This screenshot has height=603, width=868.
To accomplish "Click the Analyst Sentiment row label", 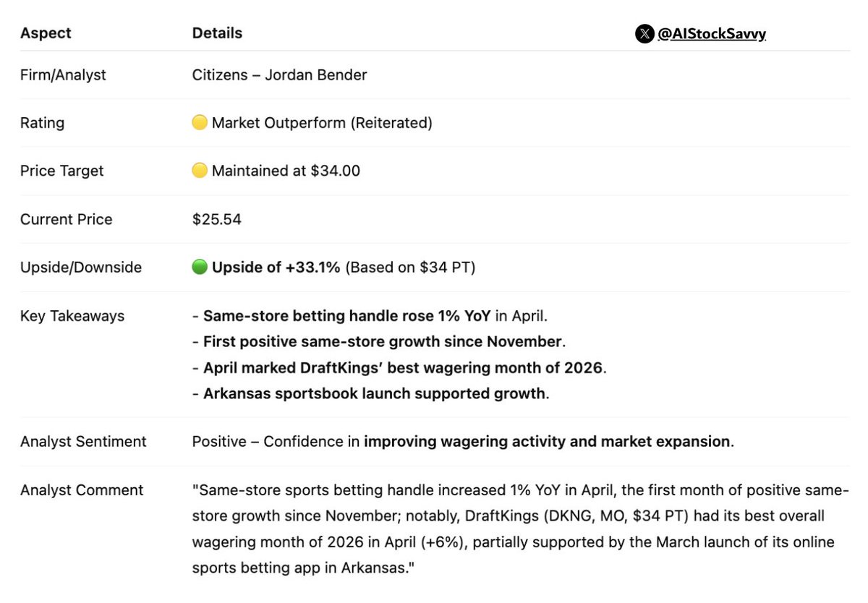I will [83, 442].
